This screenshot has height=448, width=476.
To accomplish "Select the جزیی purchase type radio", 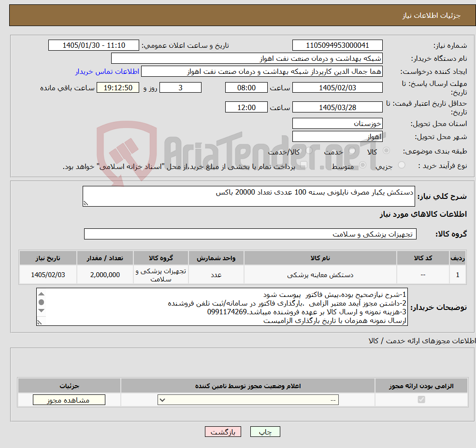I will [x=401, y=165].
